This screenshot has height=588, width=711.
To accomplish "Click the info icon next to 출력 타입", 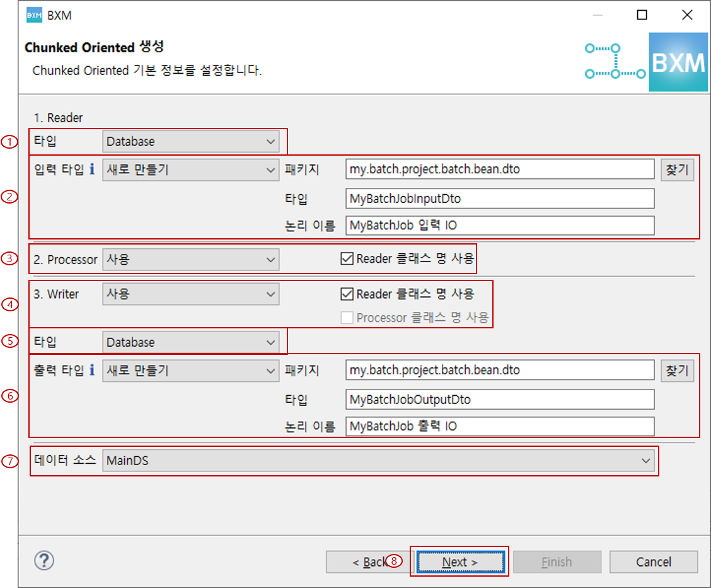I will 91,370.
